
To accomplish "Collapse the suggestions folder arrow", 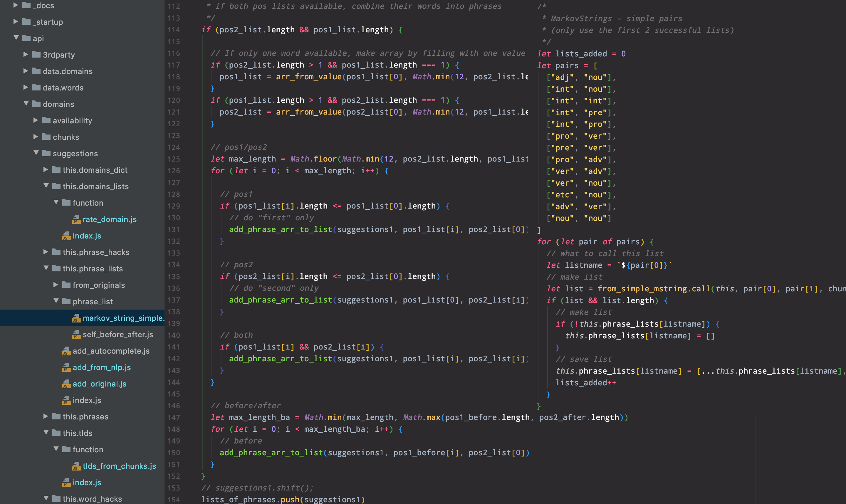I will click(36, 153).
